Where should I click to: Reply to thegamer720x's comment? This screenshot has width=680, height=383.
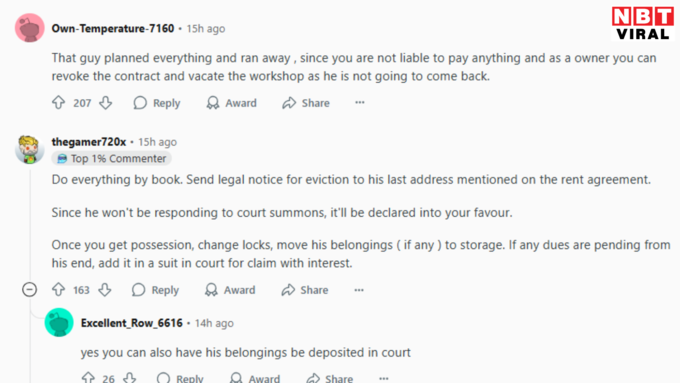click(x=155, y=290)
